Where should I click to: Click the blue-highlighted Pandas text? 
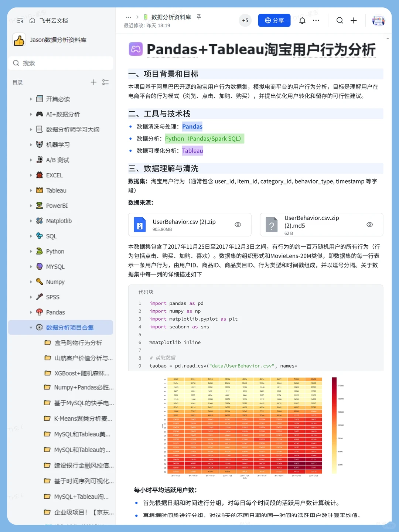point(192,126)
